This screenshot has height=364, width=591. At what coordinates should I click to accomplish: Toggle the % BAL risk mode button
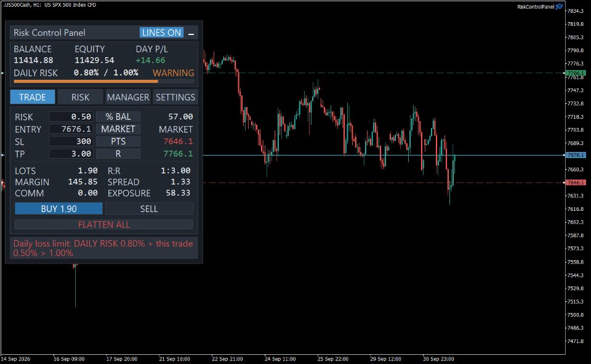pyautogui.click(x=118, y=117)
